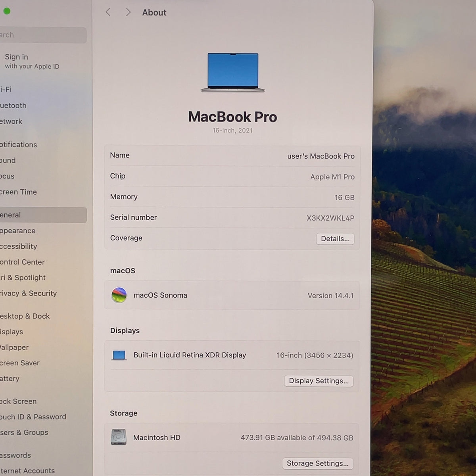Image resolution: width=476 pixels, height=476 pixels.
Task: Click the serial number X3KX2WKL4P
Action: point(330,218)
